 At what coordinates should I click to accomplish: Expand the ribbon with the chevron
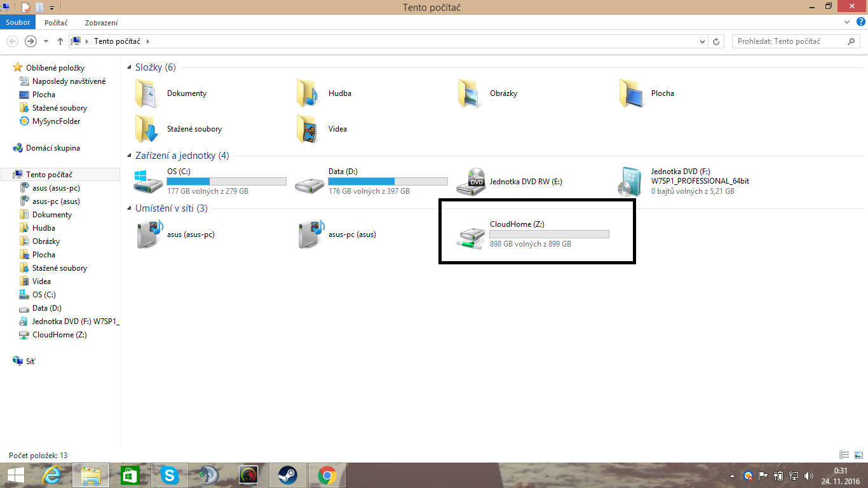click(x=847, y=22)
